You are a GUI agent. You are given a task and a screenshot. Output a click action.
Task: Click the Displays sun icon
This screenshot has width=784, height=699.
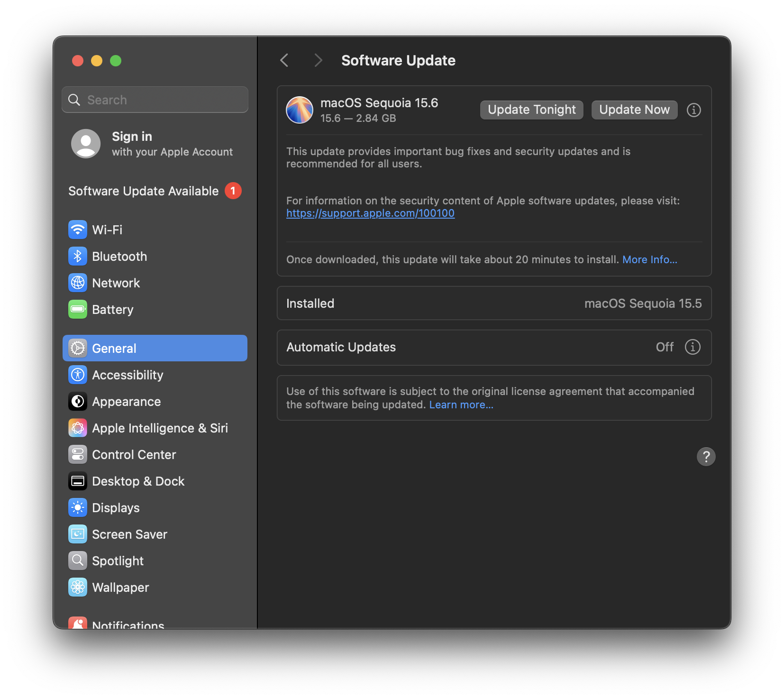78,508
